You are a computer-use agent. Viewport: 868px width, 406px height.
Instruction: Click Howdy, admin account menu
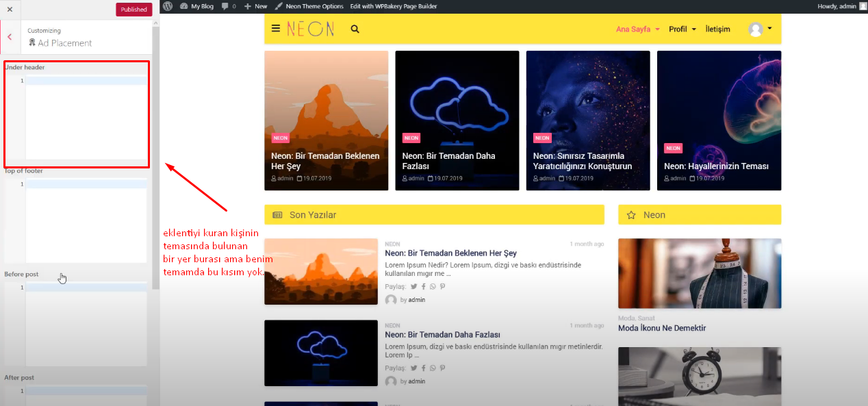click(837, 6)
